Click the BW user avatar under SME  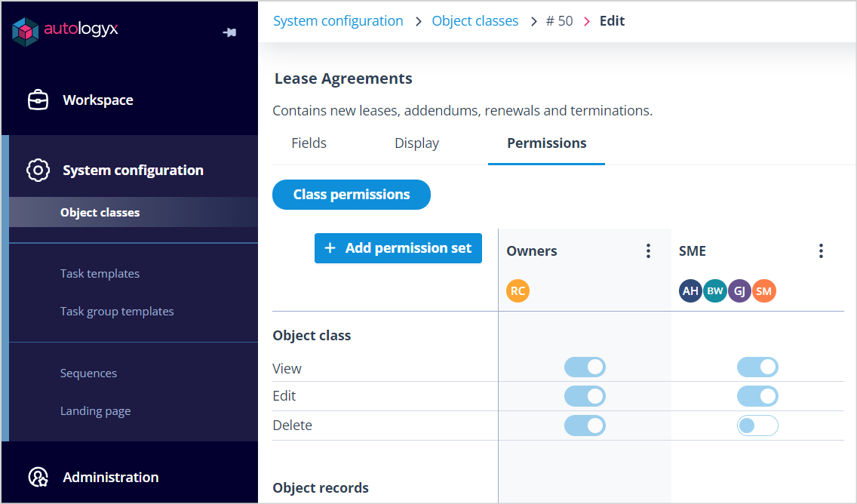(x=715, y=290)
